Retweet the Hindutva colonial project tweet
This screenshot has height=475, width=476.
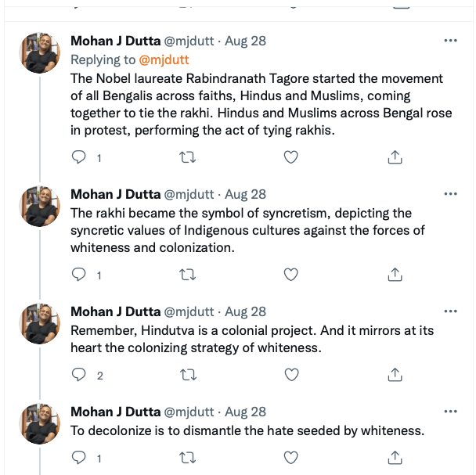pyautogui.click(x=188, y=375)
